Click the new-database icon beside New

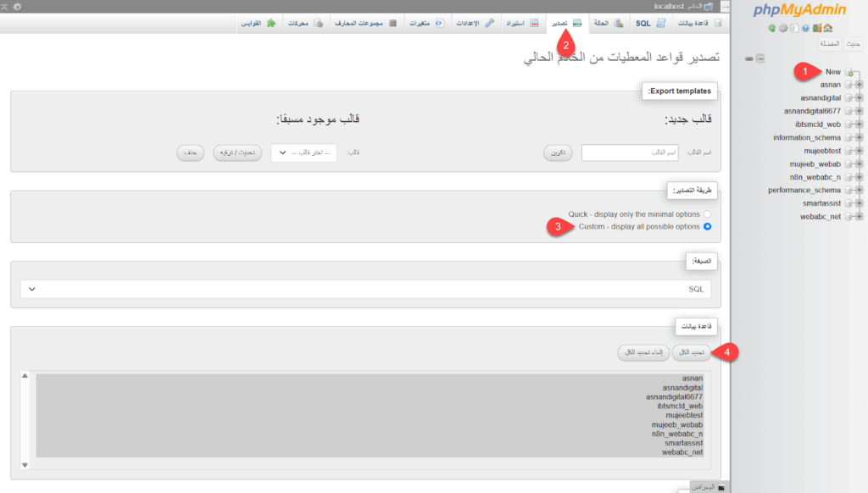[849, 72]
